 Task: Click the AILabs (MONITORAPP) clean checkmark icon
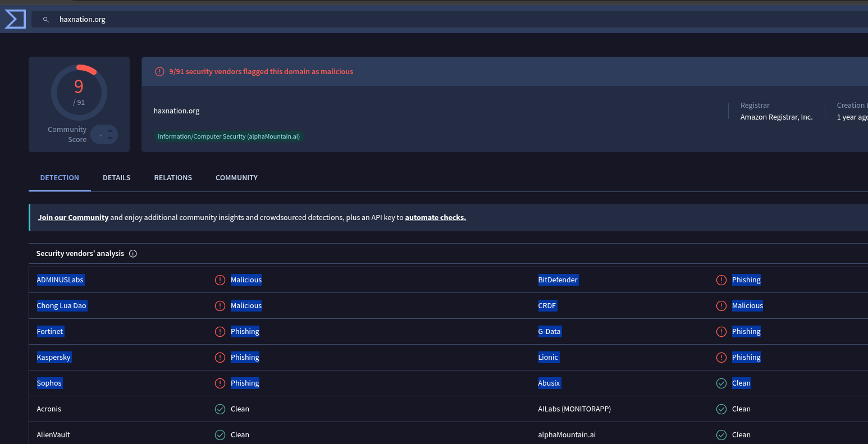click(721, 409)
